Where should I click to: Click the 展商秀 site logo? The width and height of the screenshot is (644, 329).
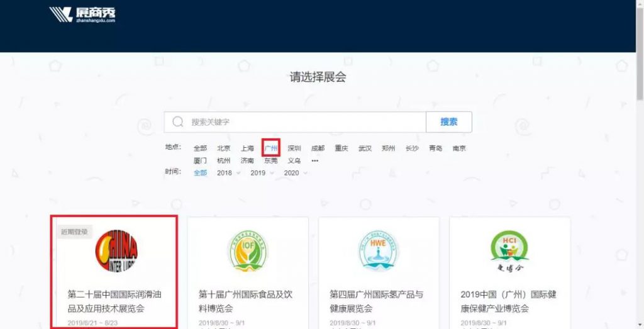[82, 15]
